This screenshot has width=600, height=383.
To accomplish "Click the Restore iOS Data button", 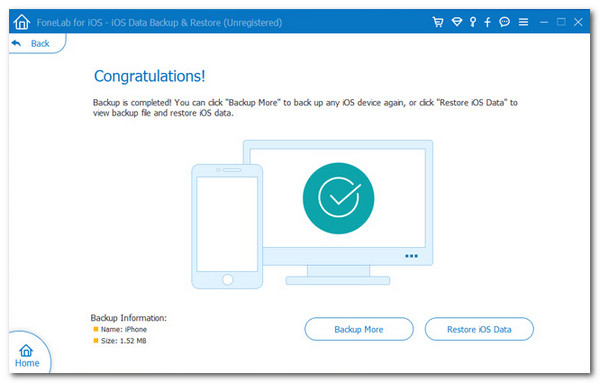I will (479, 329).
